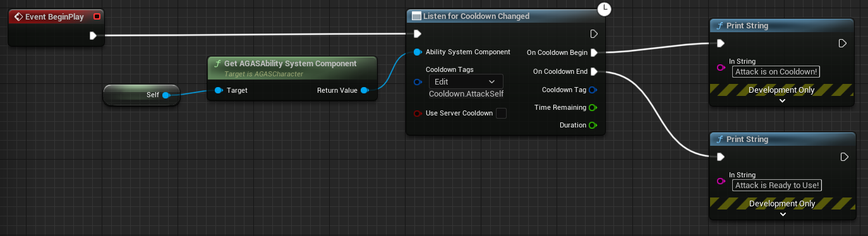Click the Cooldown Tag output pin
This screenshot has width=868, height=236.
tap(593, 90)
